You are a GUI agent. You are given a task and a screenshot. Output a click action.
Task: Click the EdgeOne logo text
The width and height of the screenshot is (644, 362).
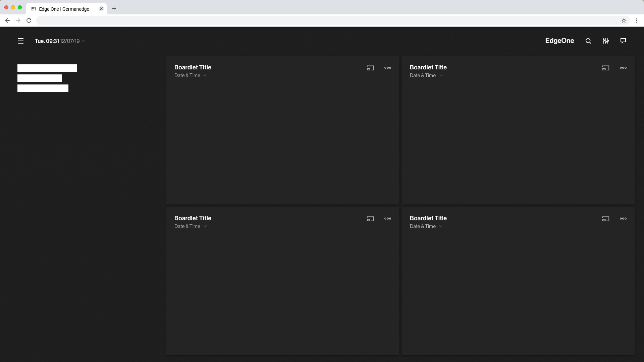pos(559,41)
